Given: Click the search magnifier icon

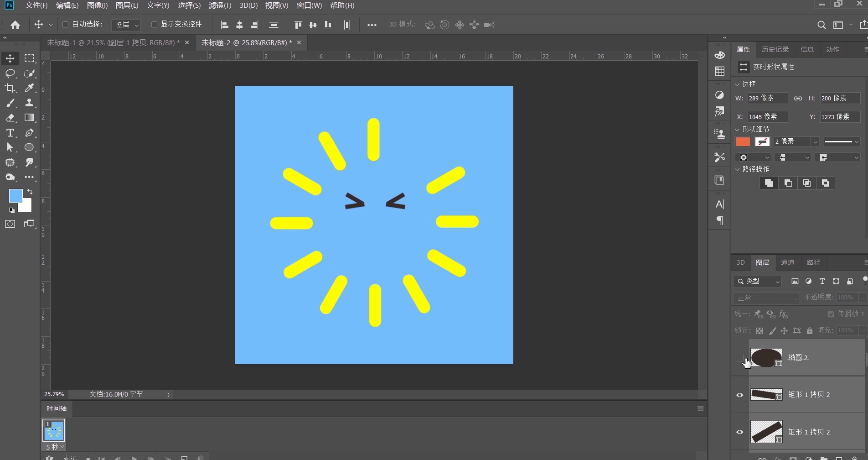Looking at the screenshot, I should [x=821, y=25].
